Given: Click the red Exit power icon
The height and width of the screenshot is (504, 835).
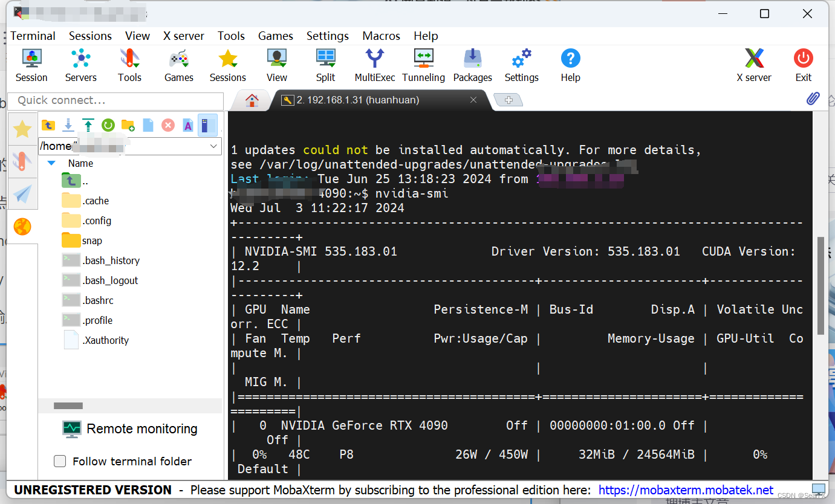Looking at the screenshot, I should coord(804,65).
